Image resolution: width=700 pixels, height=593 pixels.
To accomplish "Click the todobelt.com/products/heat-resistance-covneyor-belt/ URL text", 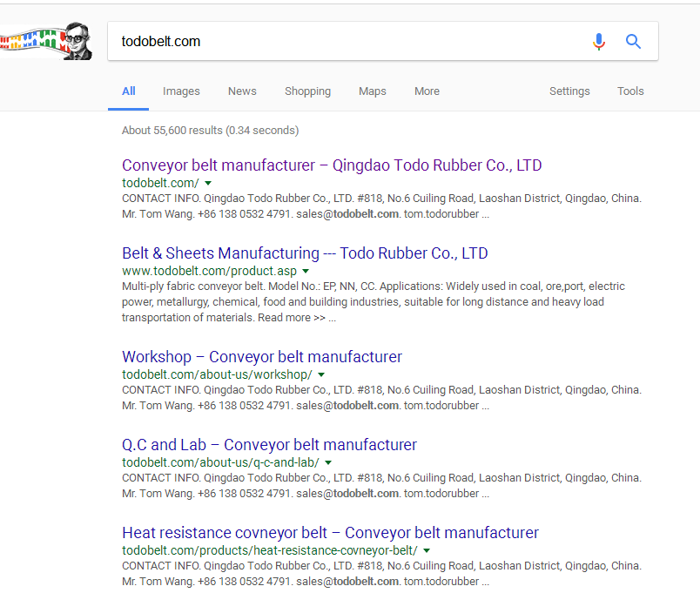I will pyautogui.click(x=270, y=550).
